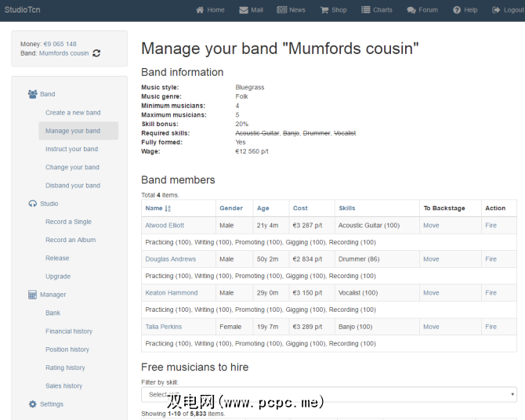Viewport: 525px width, 420px height.
Task: Open Douglas Andrews' profile
Action: pos(170,259)
